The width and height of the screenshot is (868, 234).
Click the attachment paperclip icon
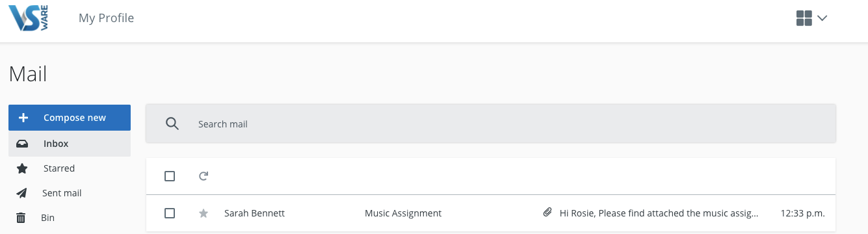[547, 213]
